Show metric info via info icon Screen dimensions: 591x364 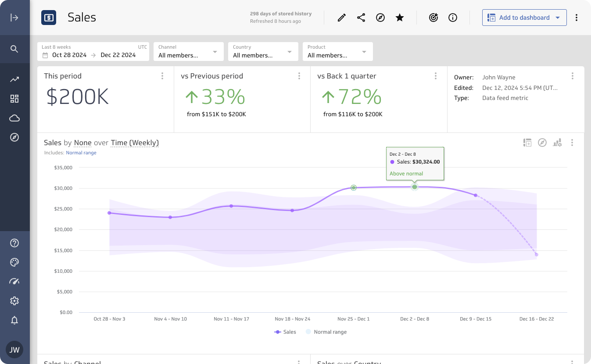point(453,18)
